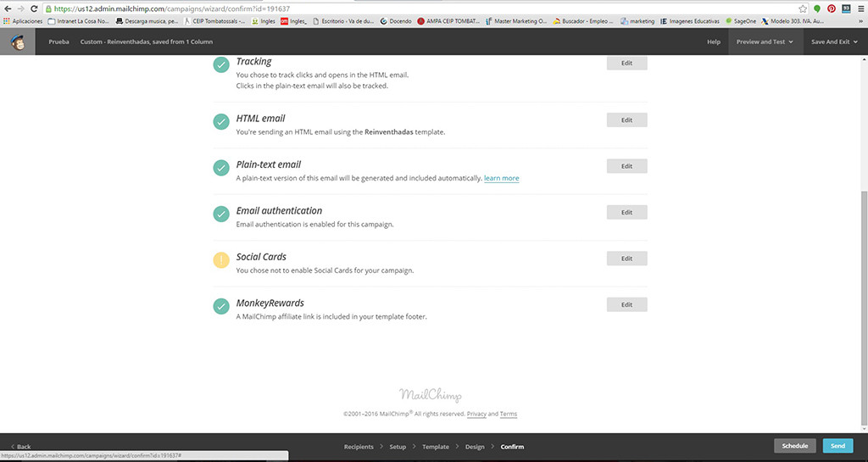Screen dimensions: 868x462
Task: Edit the Tracking settings
Action: (626, 63)
